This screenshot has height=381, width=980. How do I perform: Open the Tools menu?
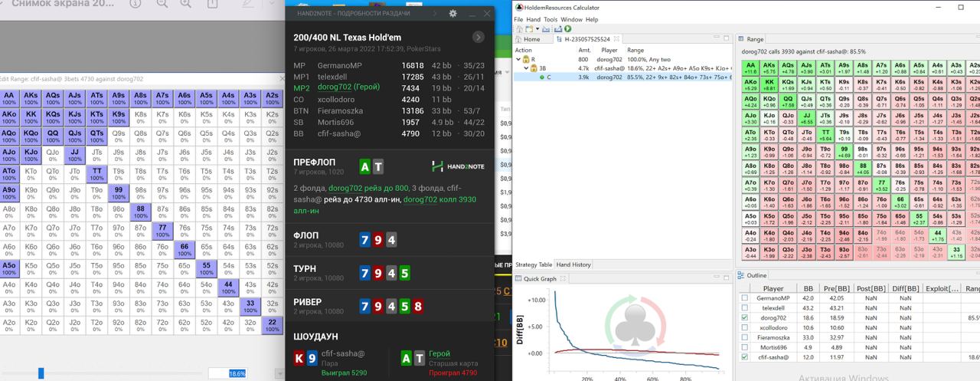point(550,19)
